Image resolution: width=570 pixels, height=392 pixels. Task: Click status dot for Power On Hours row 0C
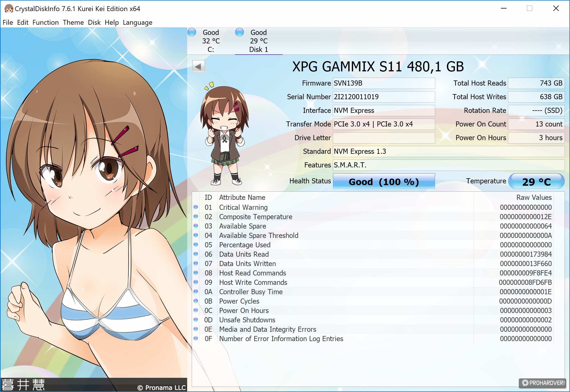click(x=196, y=310)
